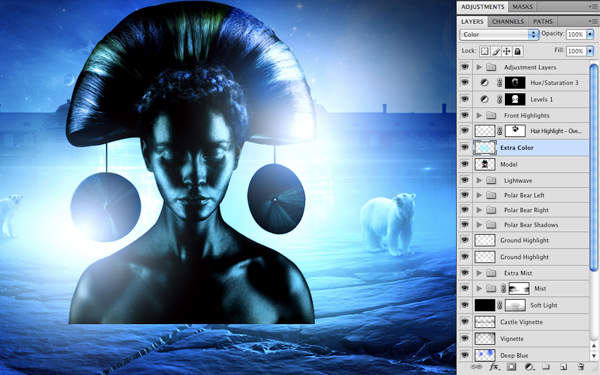600x375 pixels.
Task: Click the Front Highlights folder icon
Action: click(x=491, y=115)
